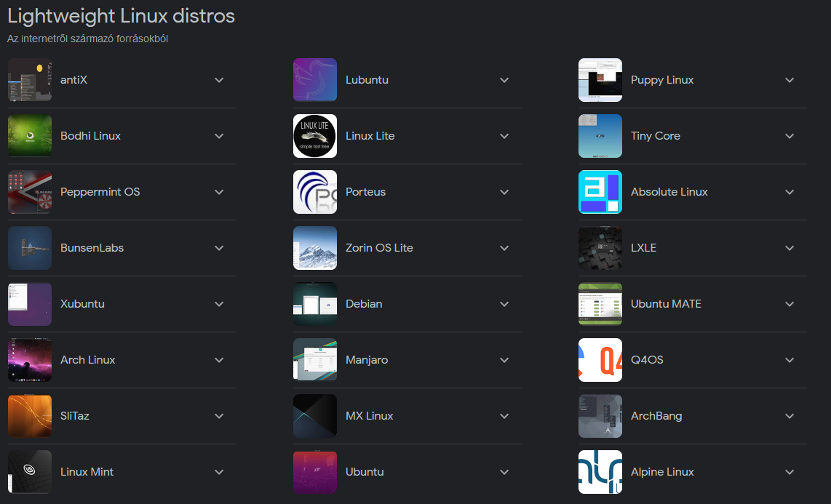The height and width of the screenshot is (504, 831).
Task: Select the Arch Linux nebula thumbnail
Action: pos(30,360)
